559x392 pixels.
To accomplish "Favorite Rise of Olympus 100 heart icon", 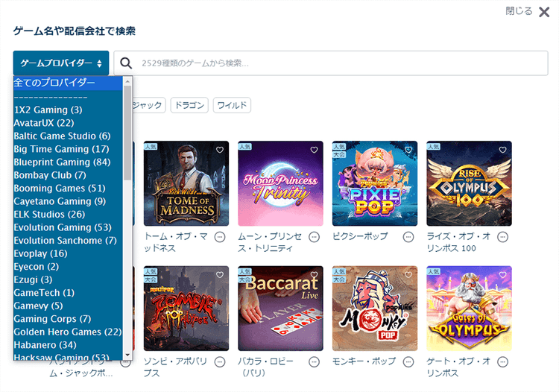I will click(x=502, y=150).
